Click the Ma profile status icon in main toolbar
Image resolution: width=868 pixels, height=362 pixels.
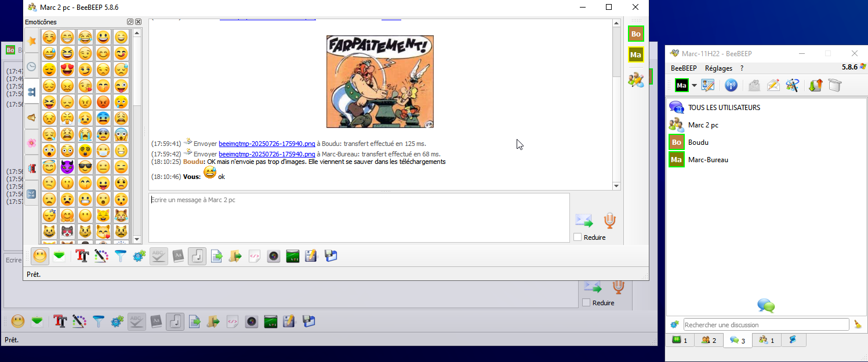pos(681,86)
